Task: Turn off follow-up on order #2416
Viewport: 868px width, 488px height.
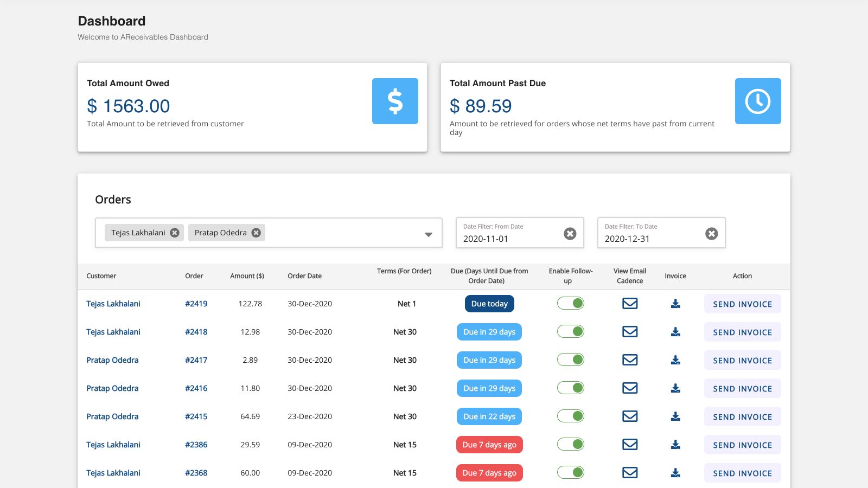Action: pos(571,388)
